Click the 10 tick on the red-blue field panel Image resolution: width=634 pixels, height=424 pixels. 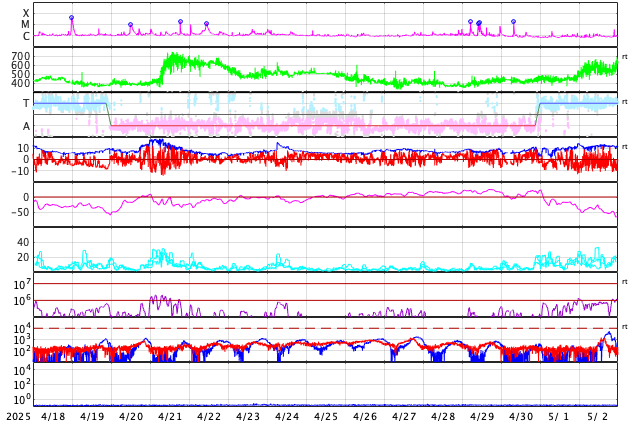(23, 148)
